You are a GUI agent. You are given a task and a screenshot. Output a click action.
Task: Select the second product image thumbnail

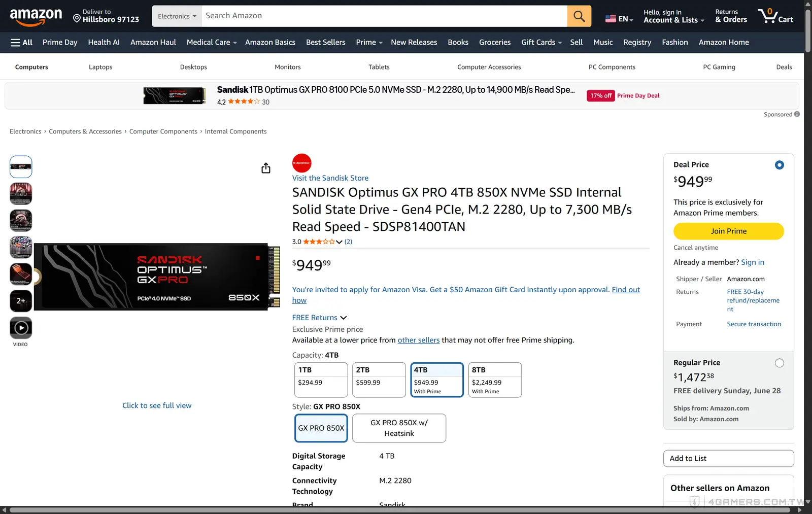pos(21,193)
